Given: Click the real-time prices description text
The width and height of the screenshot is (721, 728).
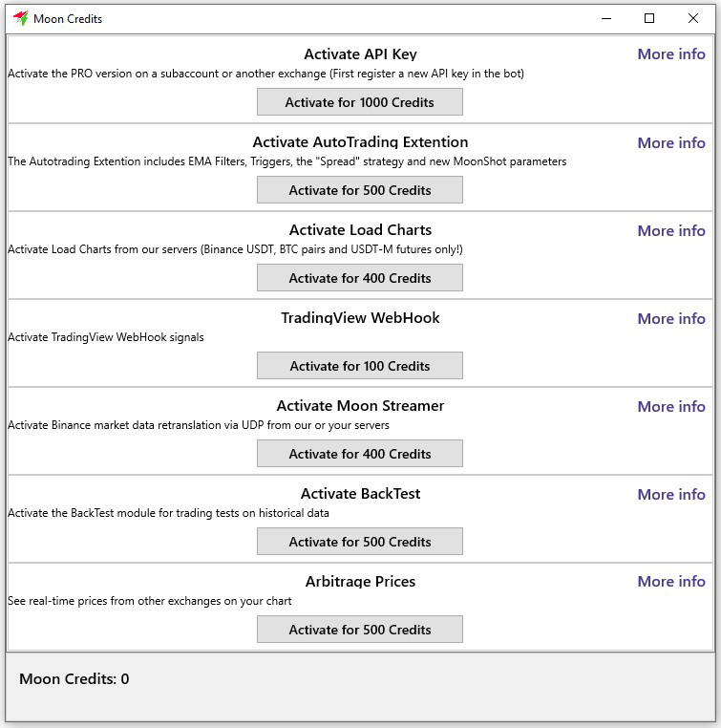Looking at the screenshot, I should point(150,601).
